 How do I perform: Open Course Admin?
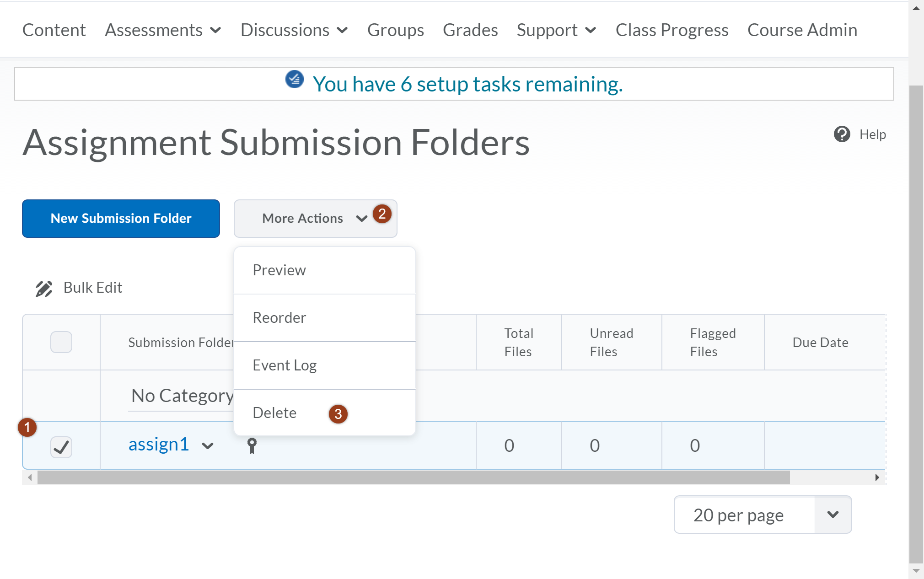[802, 30]
